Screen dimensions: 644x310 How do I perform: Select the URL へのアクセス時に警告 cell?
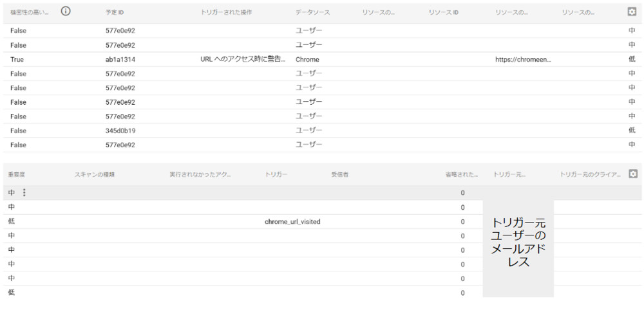243,59
